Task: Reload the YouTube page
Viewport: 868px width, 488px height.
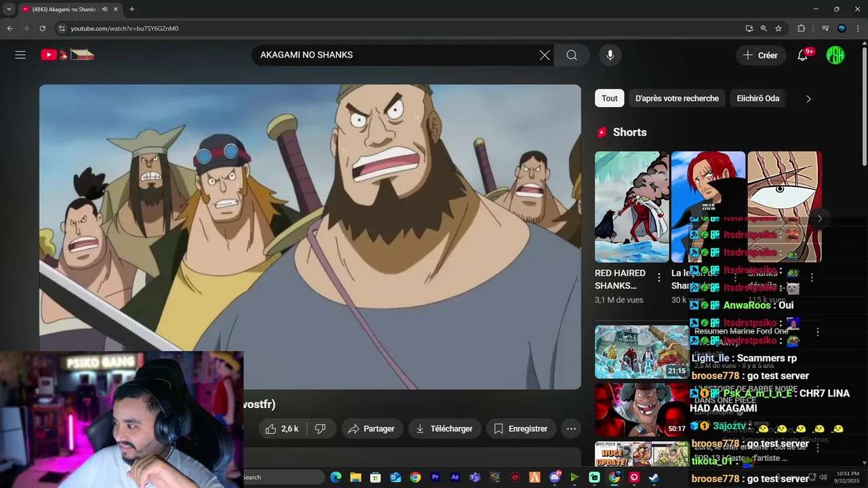Action: pos(42,28)
